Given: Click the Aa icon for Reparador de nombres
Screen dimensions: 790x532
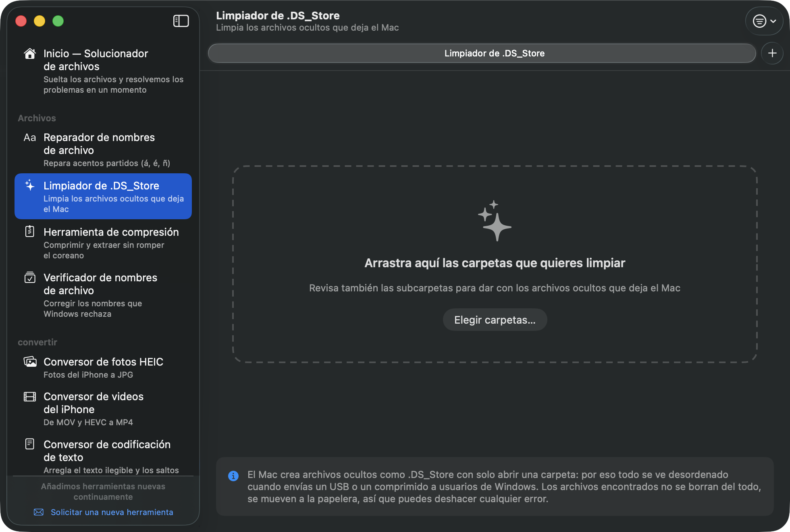Looking at the screenshot, I should click(x=30, y=137).
